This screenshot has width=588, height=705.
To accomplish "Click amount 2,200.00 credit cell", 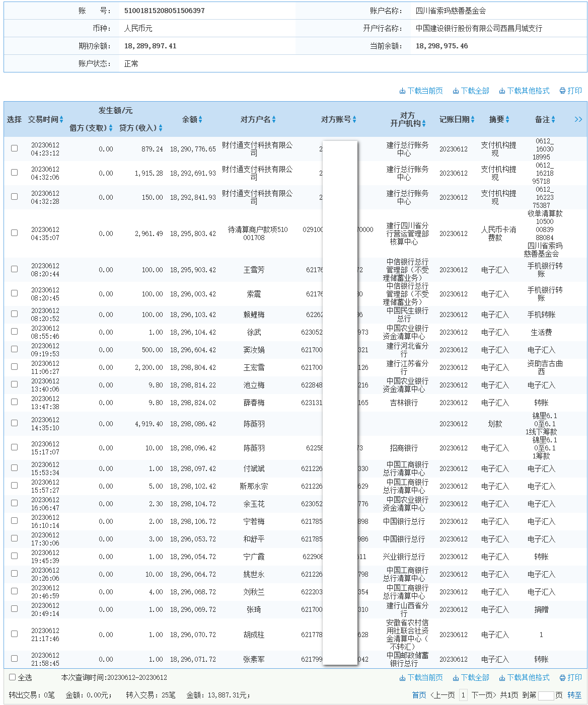I will [x=149, y=367].
